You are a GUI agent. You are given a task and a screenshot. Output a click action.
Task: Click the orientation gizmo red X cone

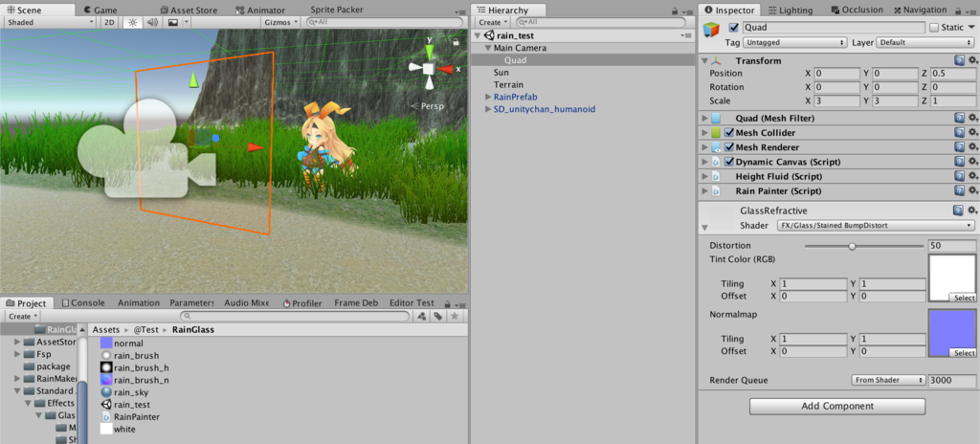click(x=445, y=69)
